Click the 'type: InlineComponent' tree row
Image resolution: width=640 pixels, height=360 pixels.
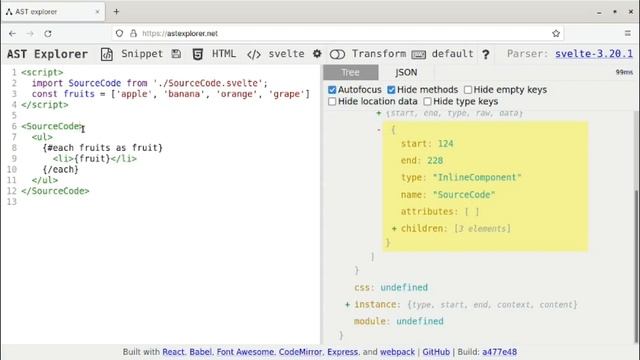pos(461,178)
